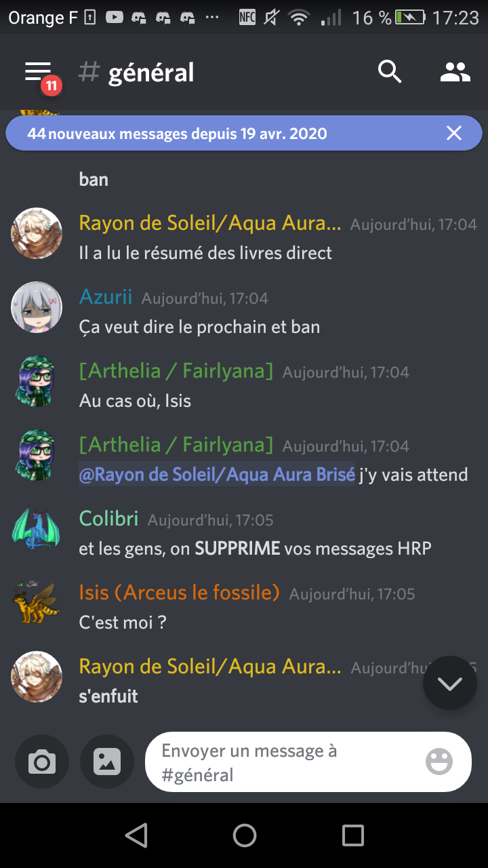The height and width of the screenshot is (868, 488).
Task: Select the @Rayon de Soleil/Aqua Aura Brisé mention
Action: pos(217,475)
